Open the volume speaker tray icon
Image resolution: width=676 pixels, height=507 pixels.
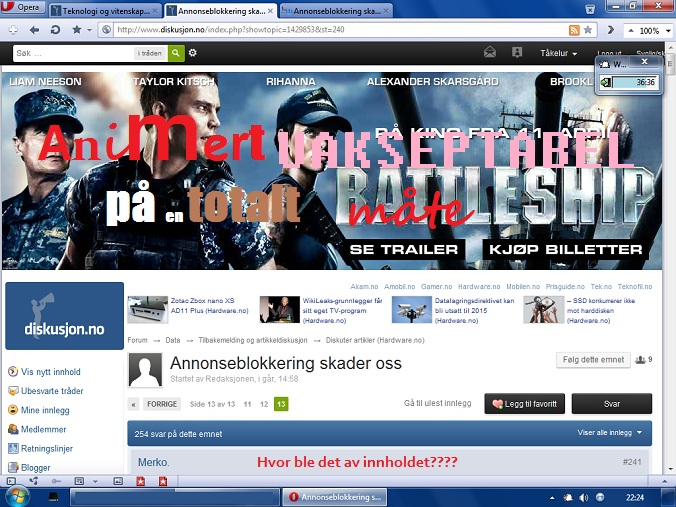[x=584, y=497]
